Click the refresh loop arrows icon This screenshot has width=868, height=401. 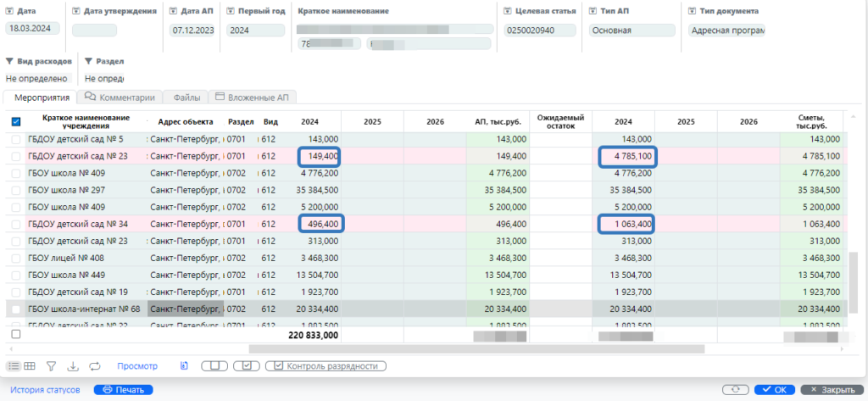pos(95,366)
